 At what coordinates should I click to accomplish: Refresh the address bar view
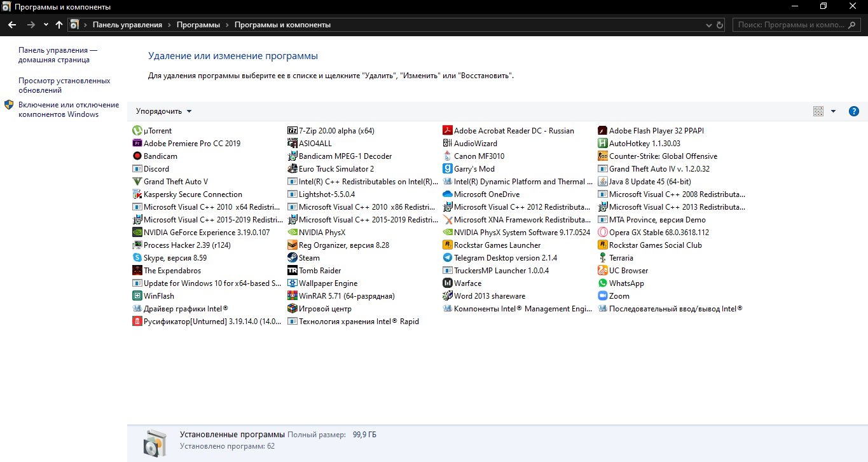pyautogui.click(x=720, y=25)
